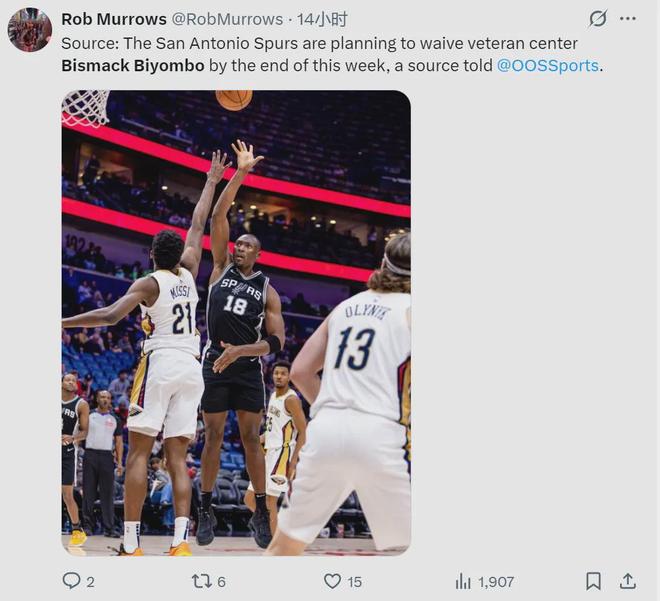Open Rob Murrows' profile avatar
660x601 pixels.
29,30
